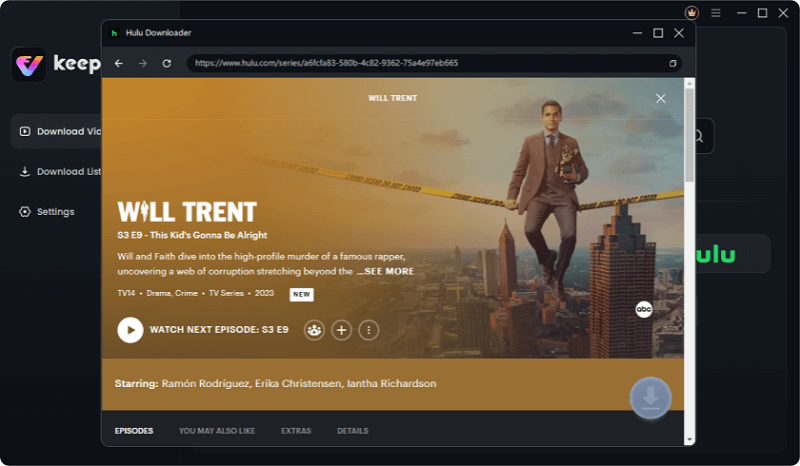This screenshot has height=466, width=800.
Task: Open the hamburger menu in main window
Action: click(716, 13)
